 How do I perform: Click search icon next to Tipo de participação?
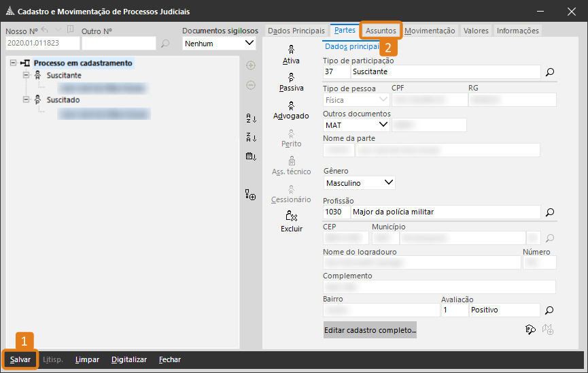point(550,71)
